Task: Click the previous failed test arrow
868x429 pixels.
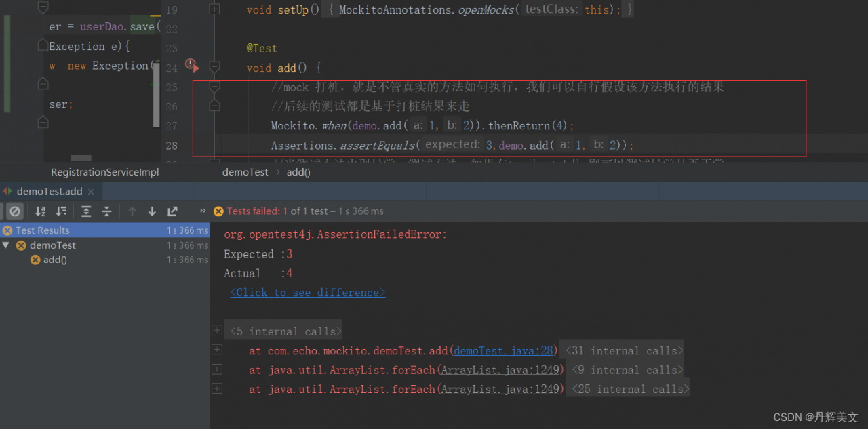Action: point(132,211)
